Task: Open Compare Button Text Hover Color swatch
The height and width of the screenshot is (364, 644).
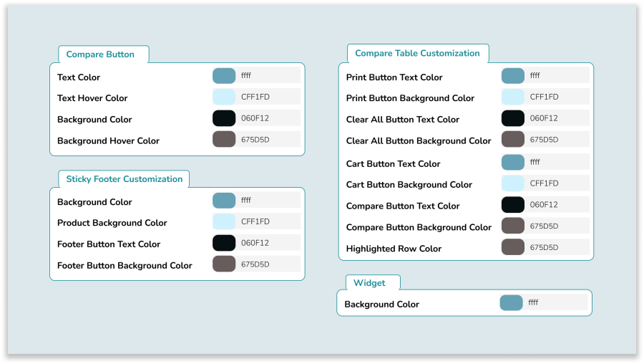Action: coord(224,97)
